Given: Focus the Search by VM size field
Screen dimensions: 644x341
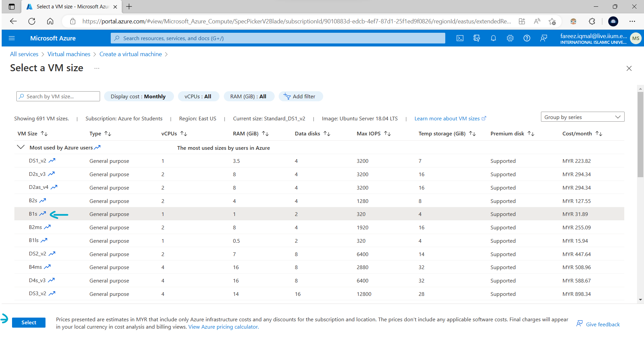Looking at the screenshot, I should click(58, 96).
